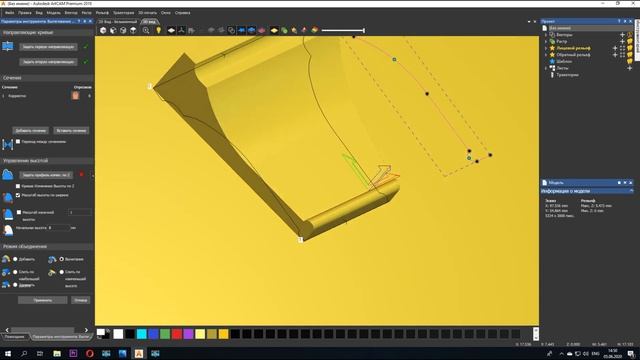The image size is (640, 360).
Task: Collapse the model information section chevron
Action: pyautogui.click(x=631, y=191)
